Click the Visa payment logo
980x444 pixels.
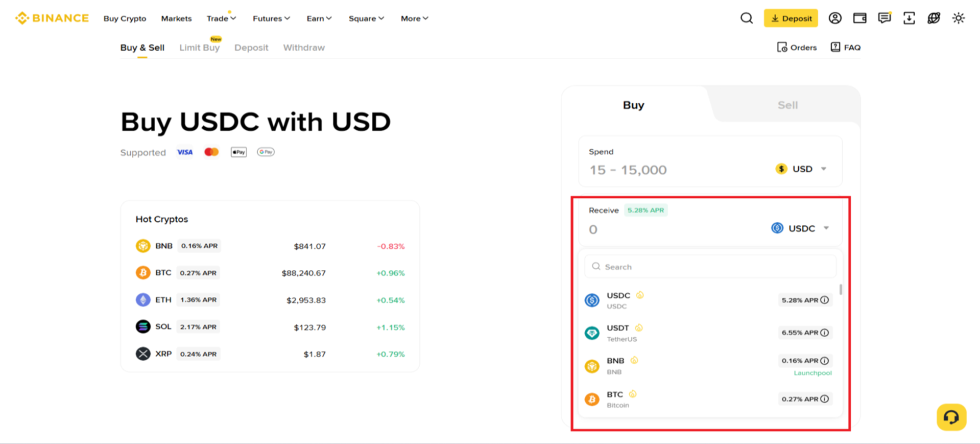tap(185, 152)
